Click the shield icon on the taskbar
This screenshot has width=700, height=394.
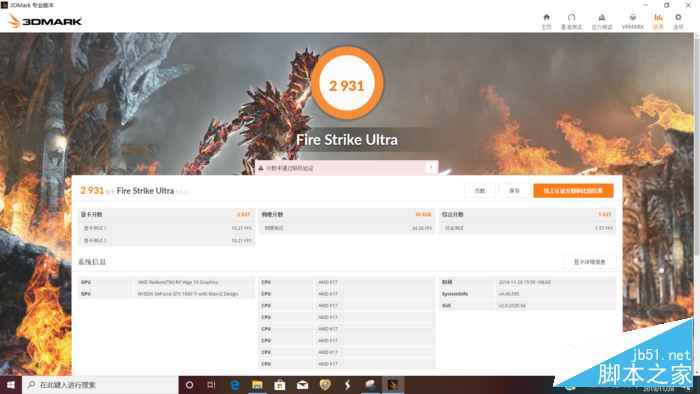[x=325, y=385]
